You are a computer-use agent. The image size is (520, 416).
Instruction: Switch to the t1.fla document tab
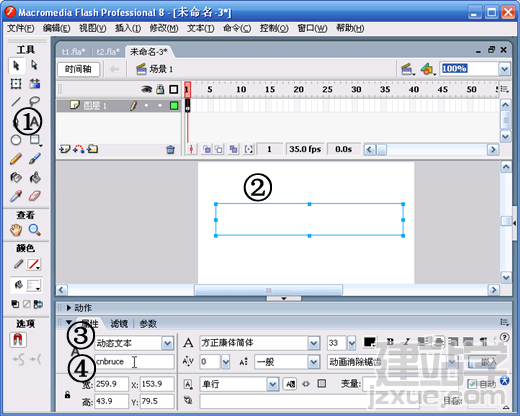tap(73, 52)
